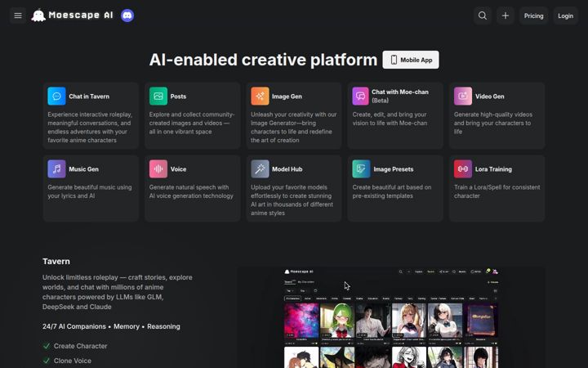This screenshot has width=588, height=368.
Task: Click the Lora Training dumbbell icon
Action: pyautogui.click(x=463, y=169)
